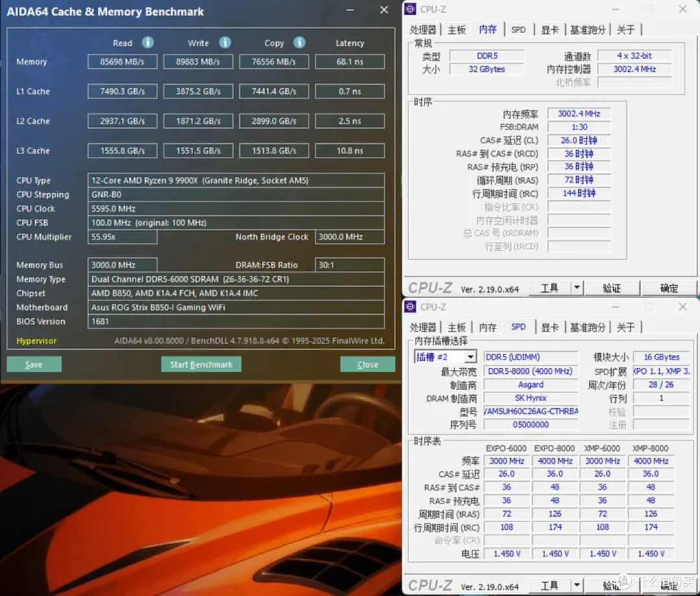Click FSB:DRAM value 1:30
This screenshot has height=596, width=700.
(579, 127)
